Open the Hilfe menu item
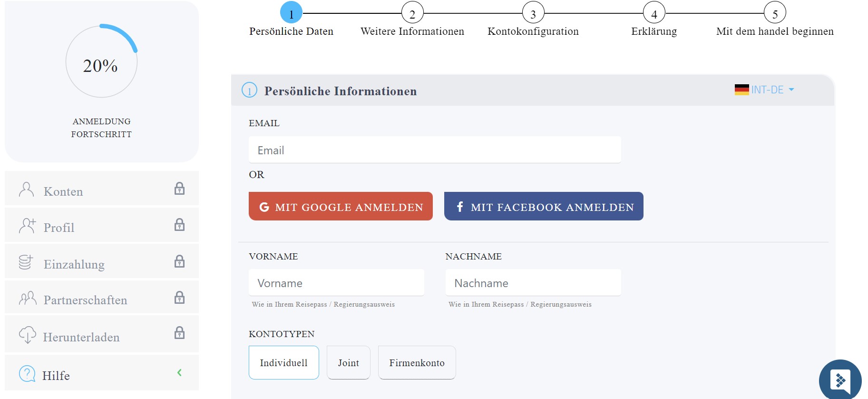Screen dimensions: 868x399 [102, 373]
